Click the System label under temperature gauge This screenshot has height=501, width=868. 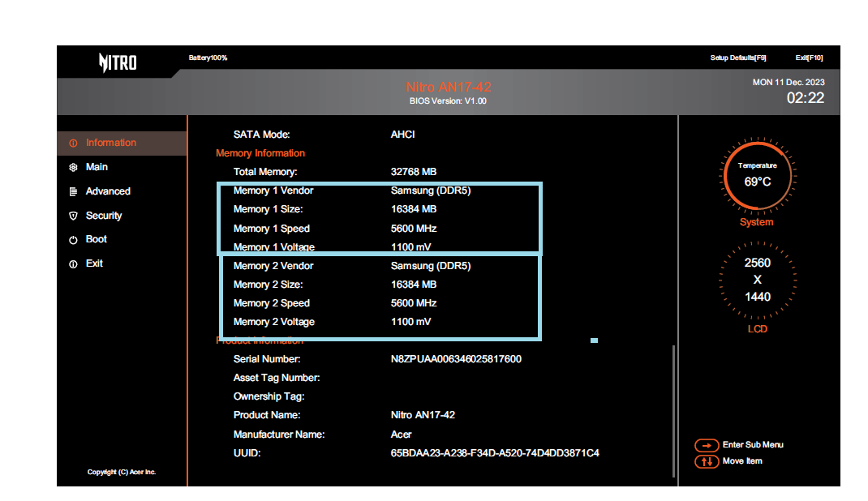(x=757, y=222)
